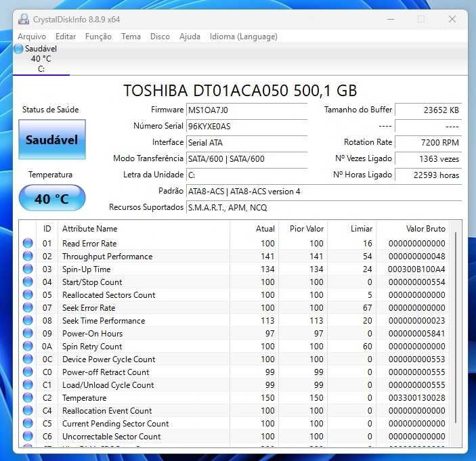Click the Atual column header
This screenshot has height=461, width=476.
pyautogui.click(x=254, y=229)
